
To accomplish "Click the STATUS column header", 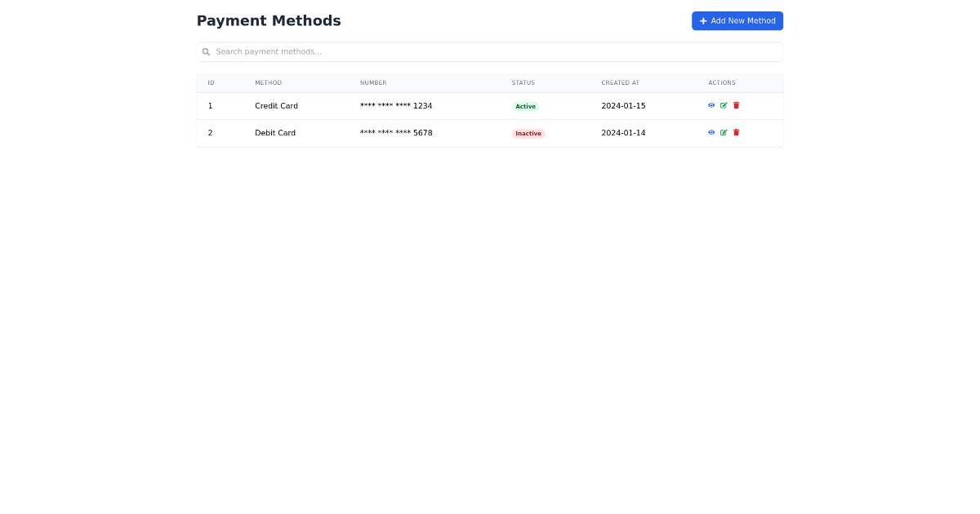I will 523,82.
